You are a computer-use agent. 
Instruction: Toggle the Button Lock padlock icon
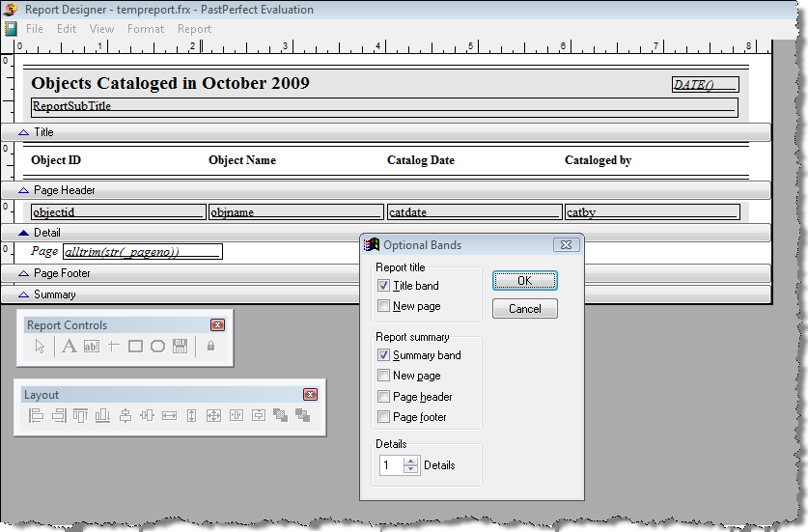pos(210,346)
